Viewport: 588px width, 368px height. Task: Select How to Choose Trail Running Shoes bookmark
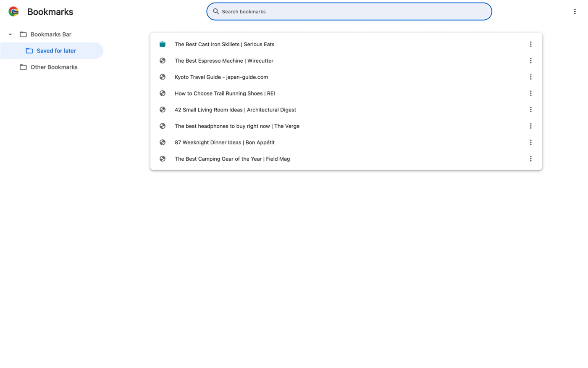tap(346, 93)
